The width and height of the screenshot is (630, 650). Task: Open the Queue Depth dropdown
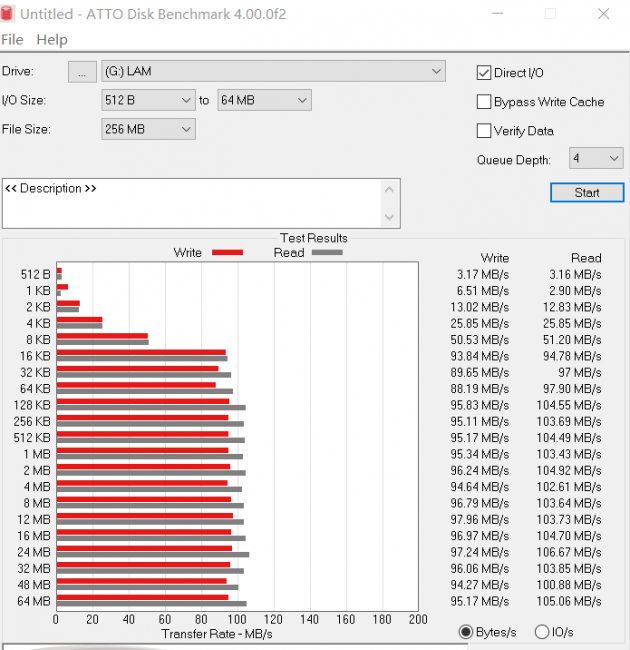point(596,158)
